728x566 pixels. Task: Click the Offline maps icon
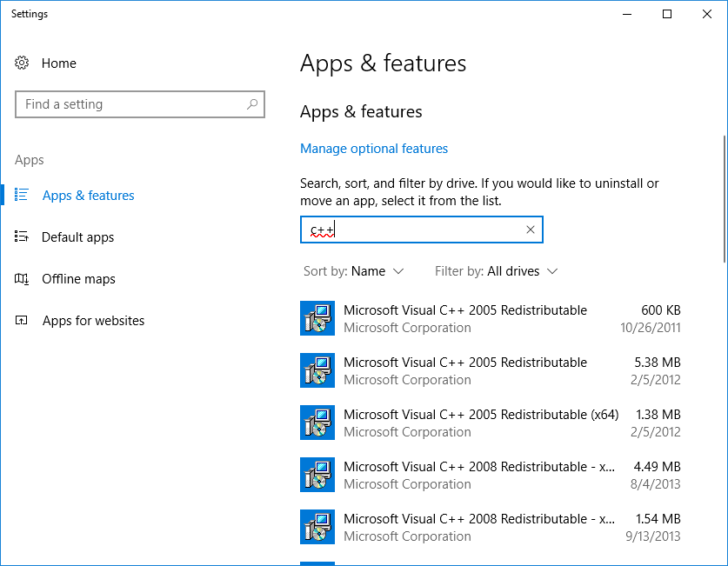(x=22, y=279)
